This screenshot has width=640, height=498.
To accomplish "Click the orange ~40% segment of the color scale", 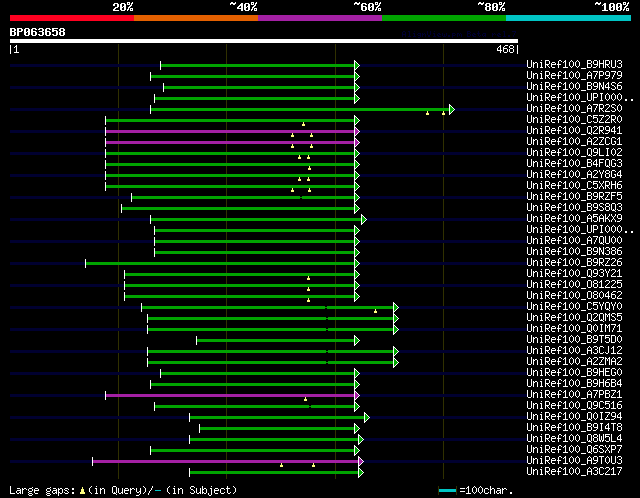I will [x=196, y=18].
